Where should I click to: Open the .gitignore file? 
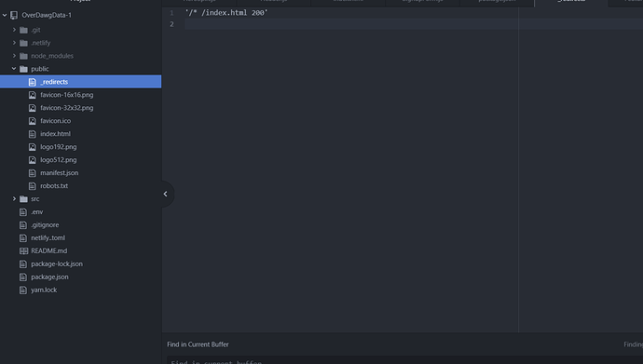pyautogui.click(x=45, y=224)
